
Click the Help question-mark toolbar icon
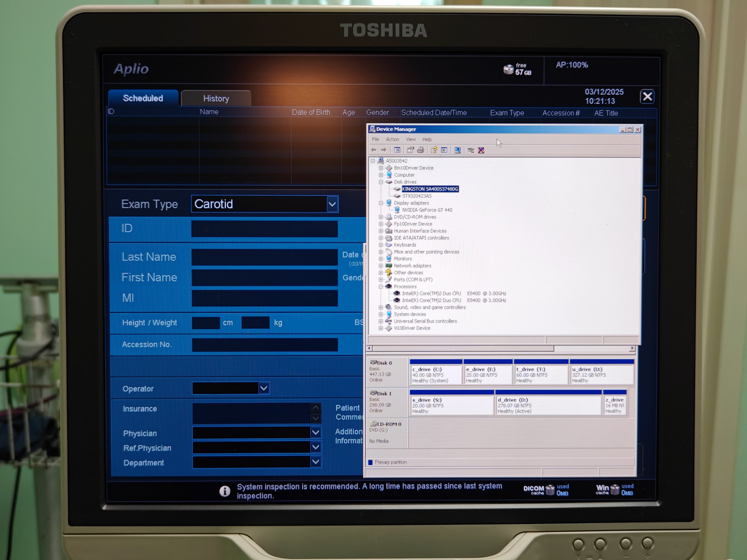[433, 150]
